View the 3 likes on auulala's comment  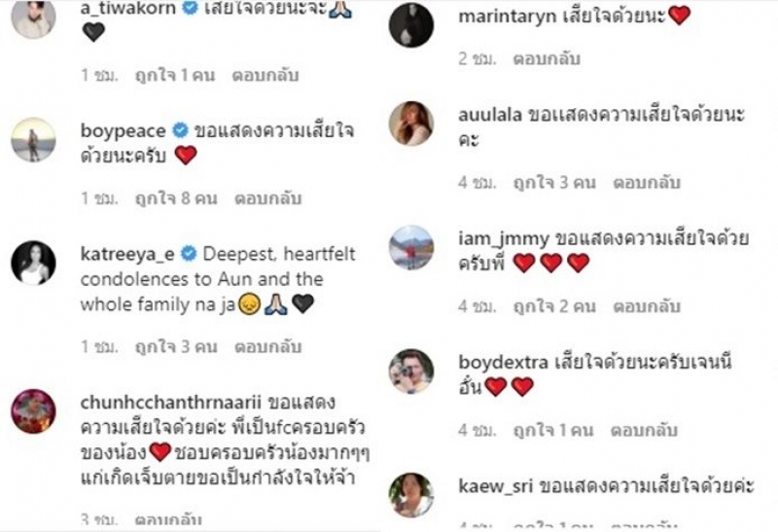[554, 182]
